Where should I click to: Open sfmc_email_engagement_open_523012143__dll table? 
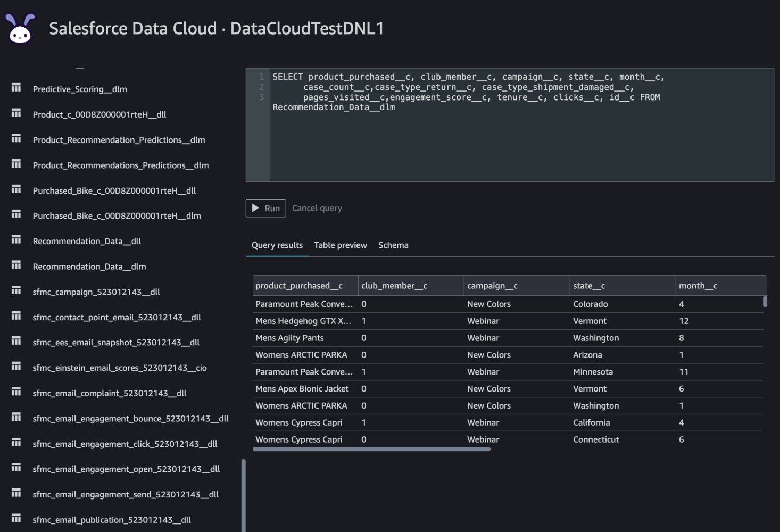[x=126, y=469]
